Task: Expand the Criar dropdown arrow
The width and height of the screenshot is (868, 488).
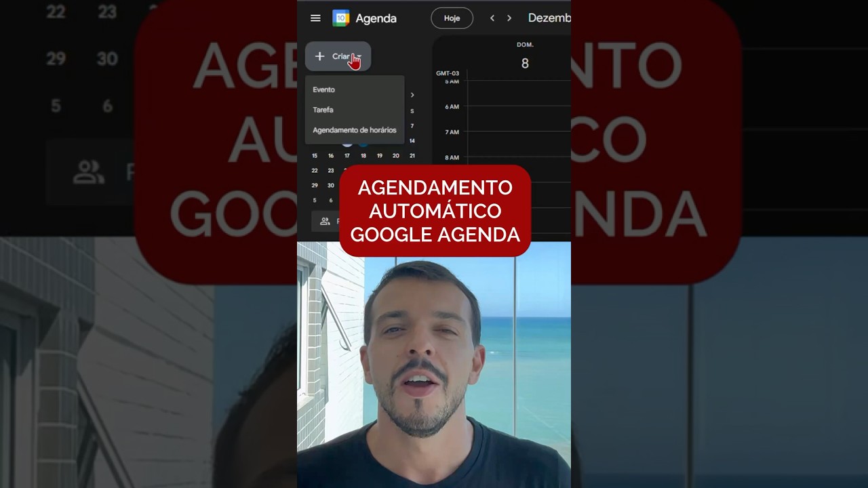Action: [x=359, y=57]
